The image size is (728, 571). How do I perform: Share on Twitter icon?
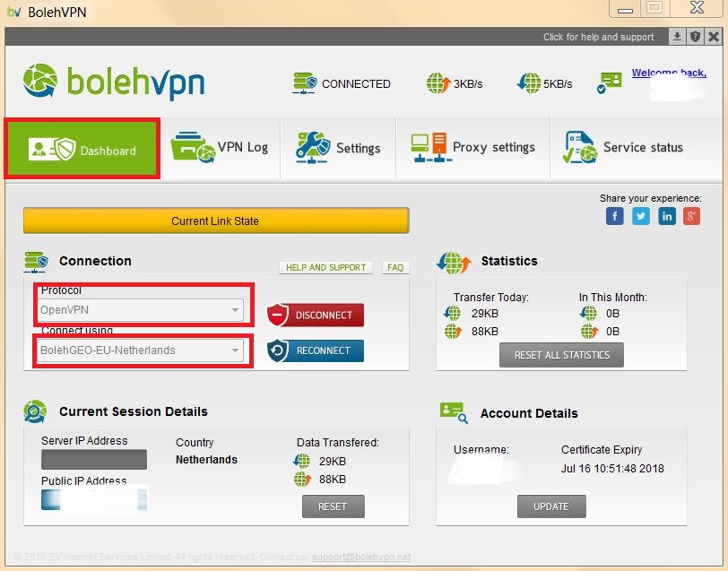(641, 216)
